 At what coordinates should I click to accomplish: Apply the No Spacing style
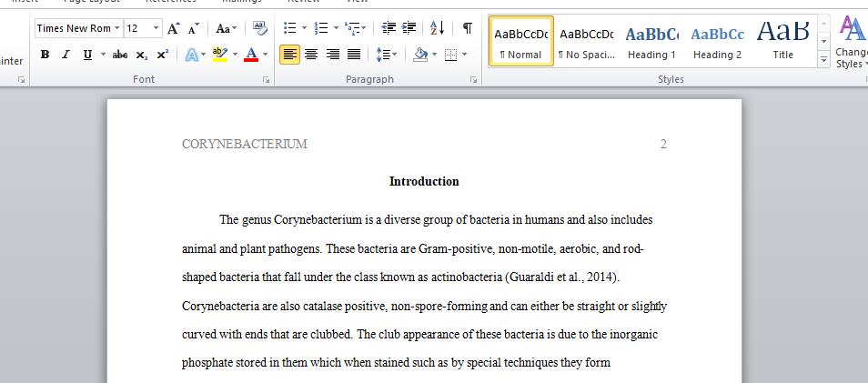coord(586,41)
